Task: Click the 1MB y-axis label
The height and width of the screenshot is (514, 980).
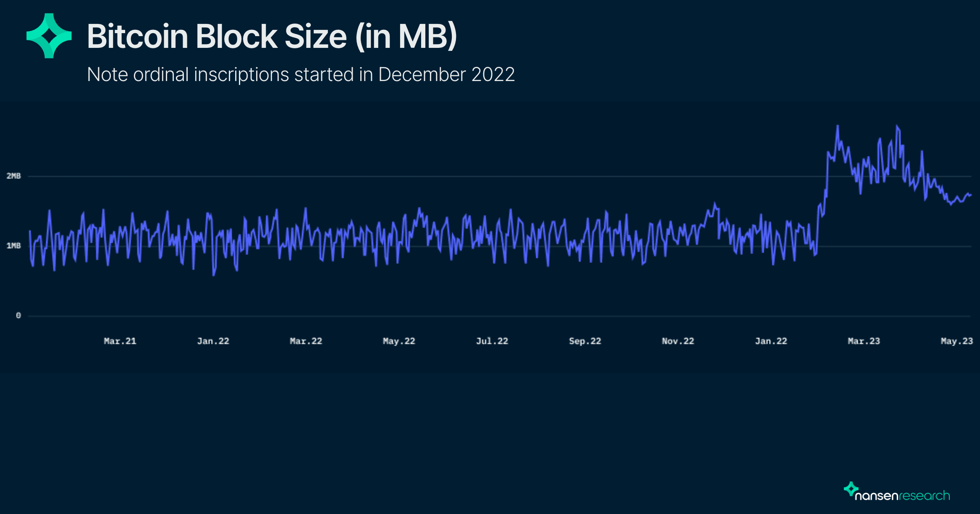Action: click(13, 246)
